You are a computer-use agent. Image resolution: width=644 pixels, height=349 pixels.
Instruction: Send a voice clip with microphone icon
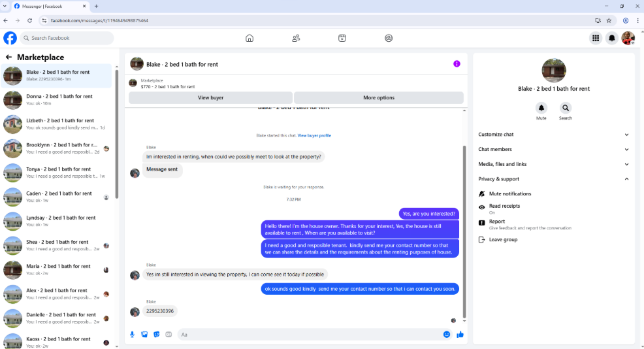[x=132, y=335]
